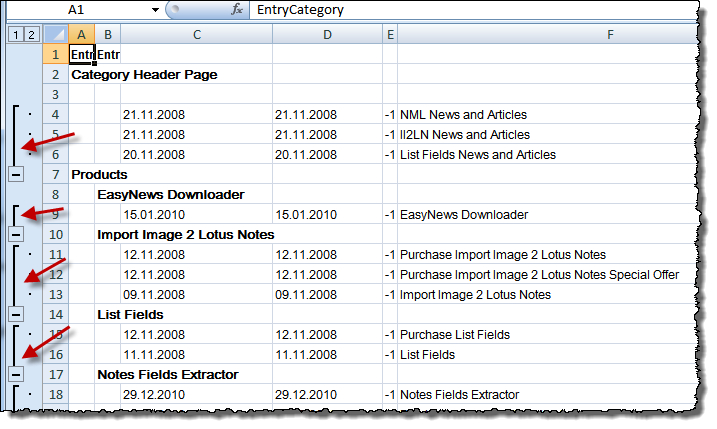Click outline level 1 button

coord(16,35)
